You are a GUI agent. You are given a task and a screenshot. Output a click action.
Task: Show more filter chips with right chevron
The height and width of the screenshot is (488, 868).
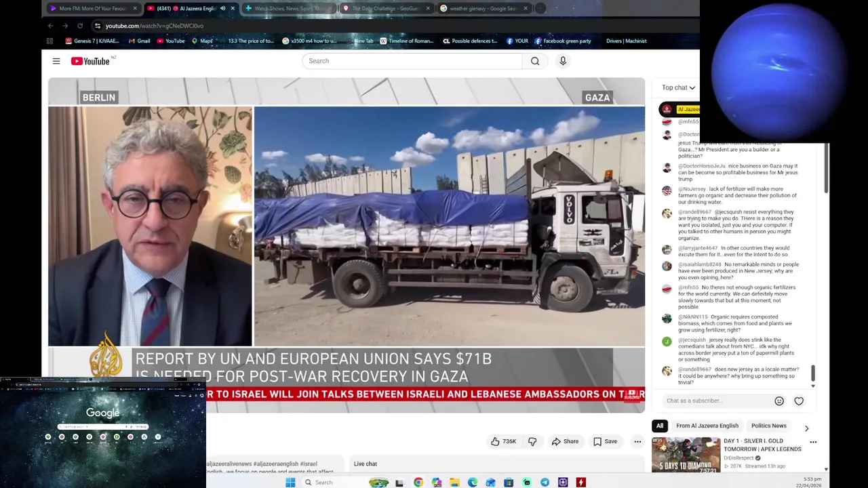tap(806, 428)
